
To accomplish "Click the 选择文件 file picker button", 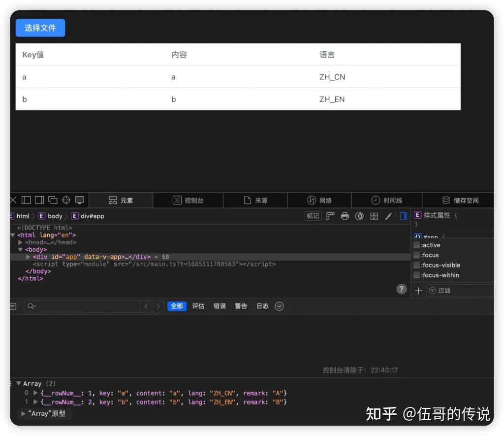I will point(40,28).
